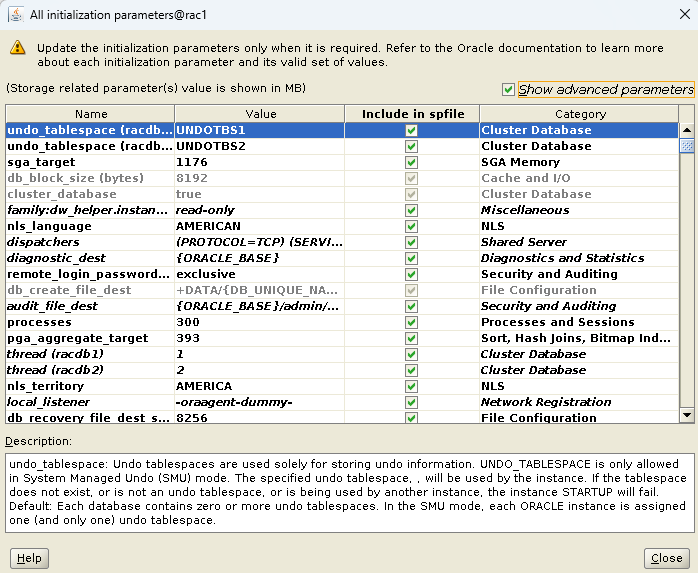Screen dimensions: 698x573
Task: Select the audit_file_dest parameter name
Action: pyautogui.click(x=90, y=307)
